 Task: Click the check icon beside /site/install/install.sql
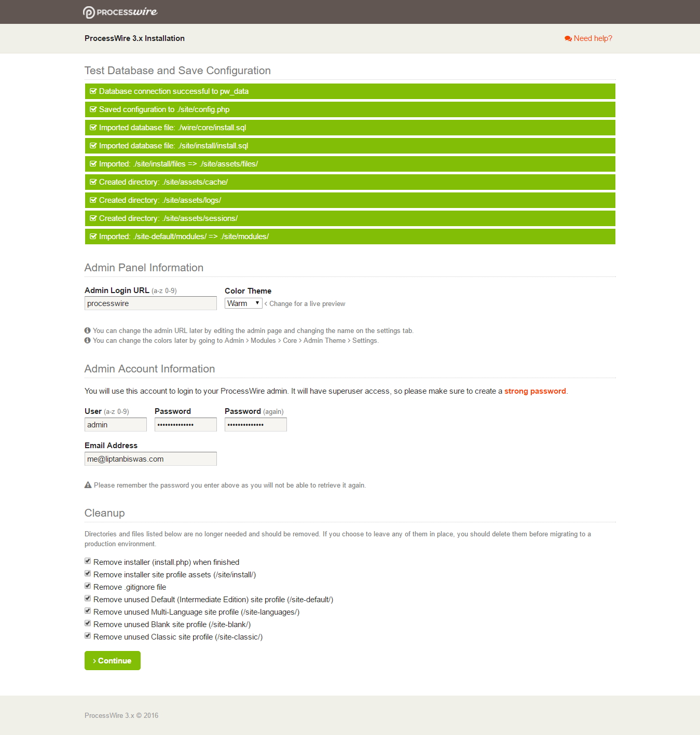tap(93, 146)
